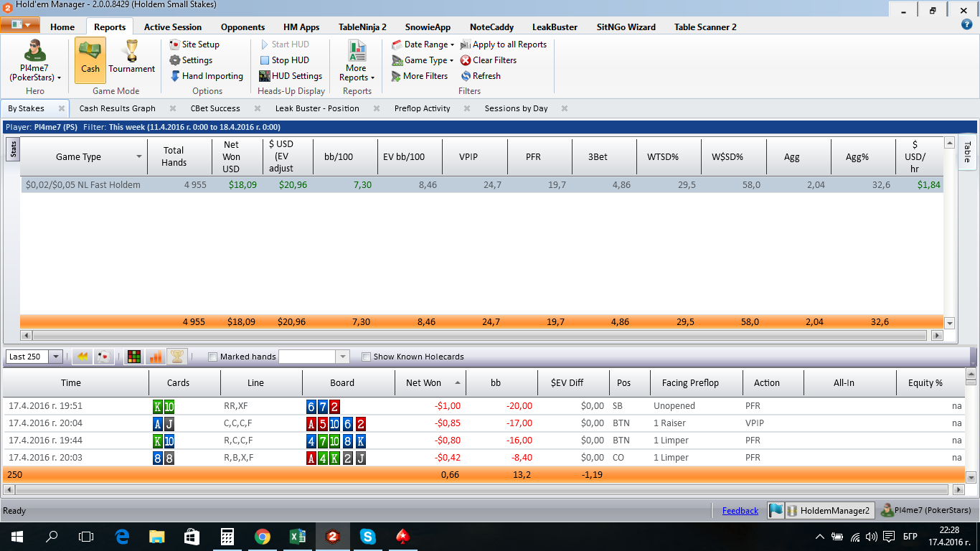Viewport: 980px width, 551px height.
Task: Open More Filters
Action: pyautogui.click(x=420, y=76)
